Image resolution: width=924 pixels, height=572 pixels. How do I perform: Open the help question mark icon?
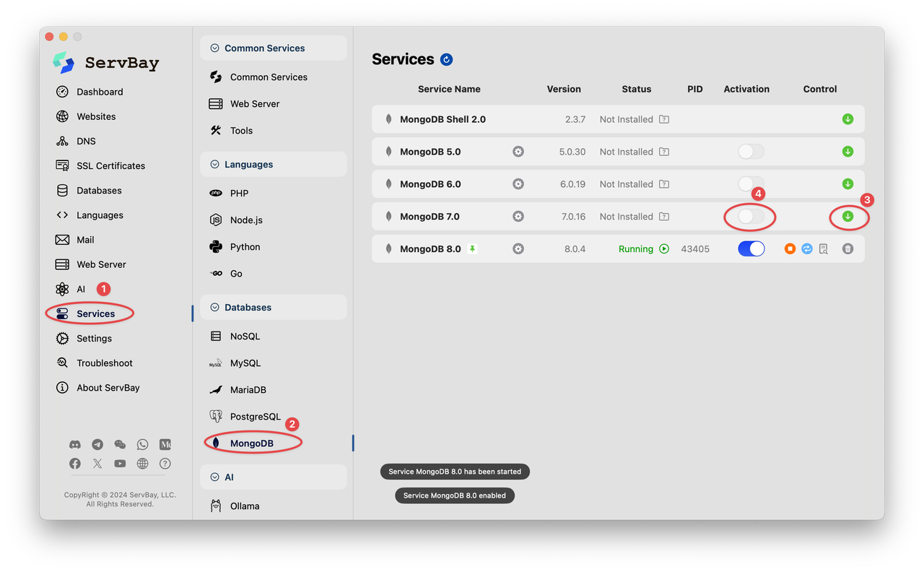[165, 464]
